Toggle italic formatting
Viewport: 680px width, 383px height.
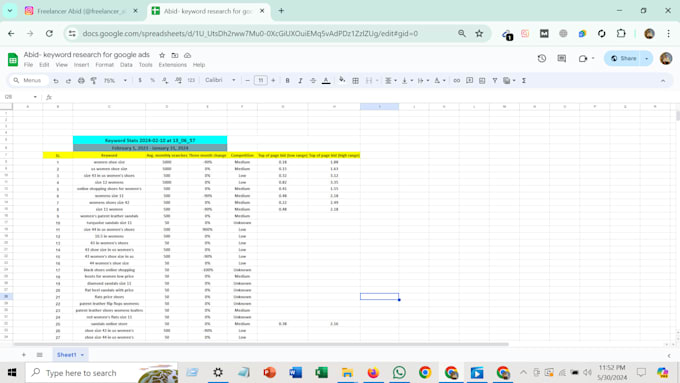point(300,81)
